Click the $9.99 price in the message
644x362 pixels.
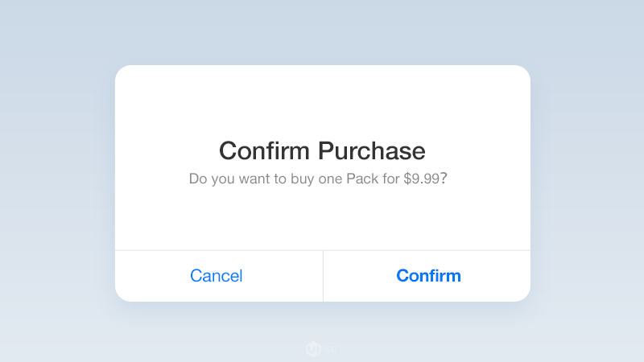(x=421, y=179)
